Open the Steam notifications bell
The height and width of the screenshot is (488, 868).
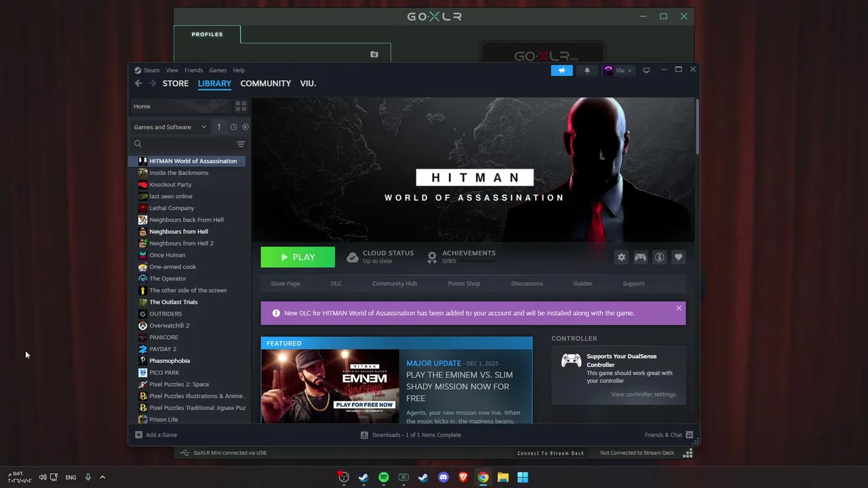coord(587,70)
